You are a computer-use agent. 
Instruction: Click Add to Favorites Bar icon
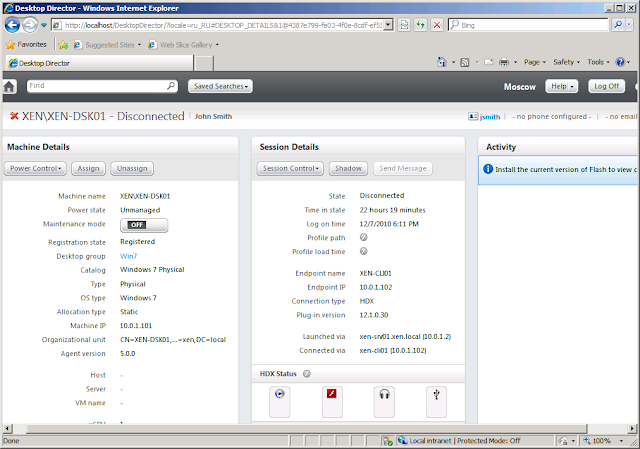(x=63, y=45)
